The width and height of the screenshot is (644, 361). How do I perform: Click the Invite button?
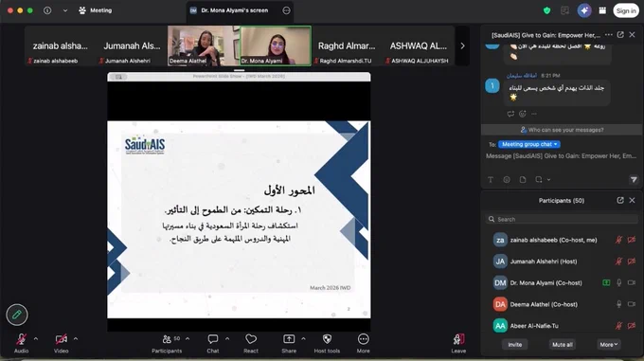pyautogui.click(x=514, y=345)
